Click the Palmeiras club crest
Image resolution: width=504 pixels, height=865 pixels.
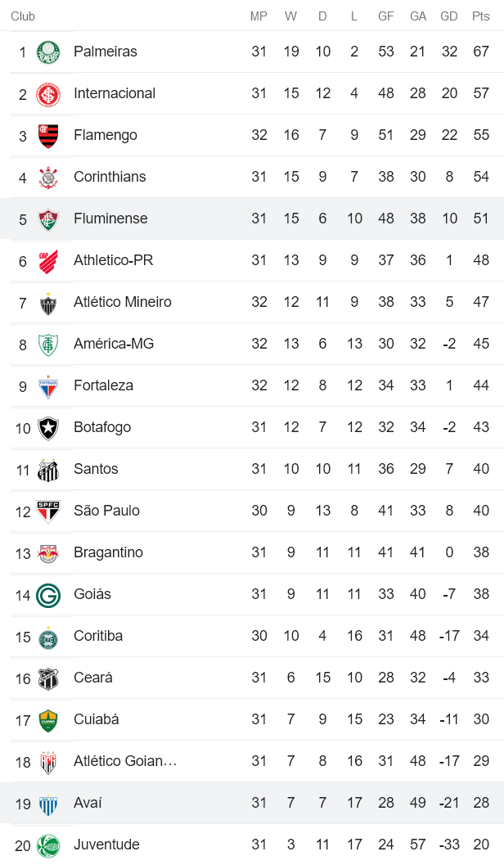point(48,51)
